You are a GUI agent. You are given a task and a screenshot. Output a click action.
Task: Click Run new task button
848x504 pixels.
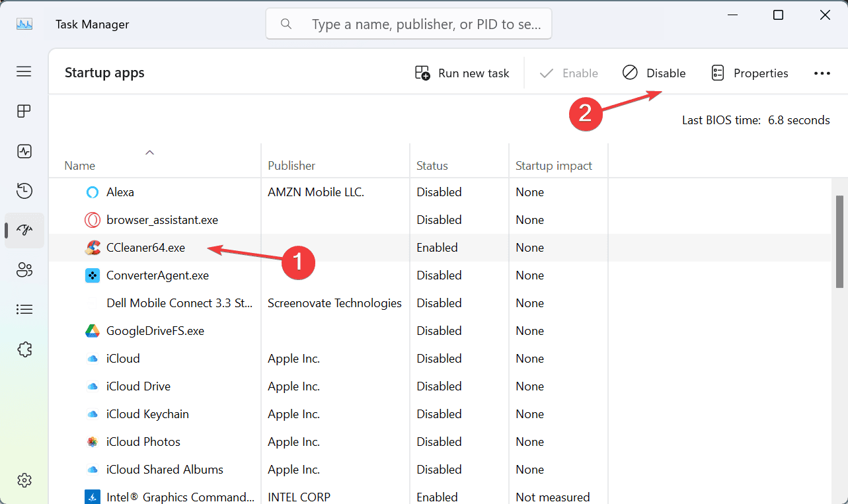tap(462, 73)
